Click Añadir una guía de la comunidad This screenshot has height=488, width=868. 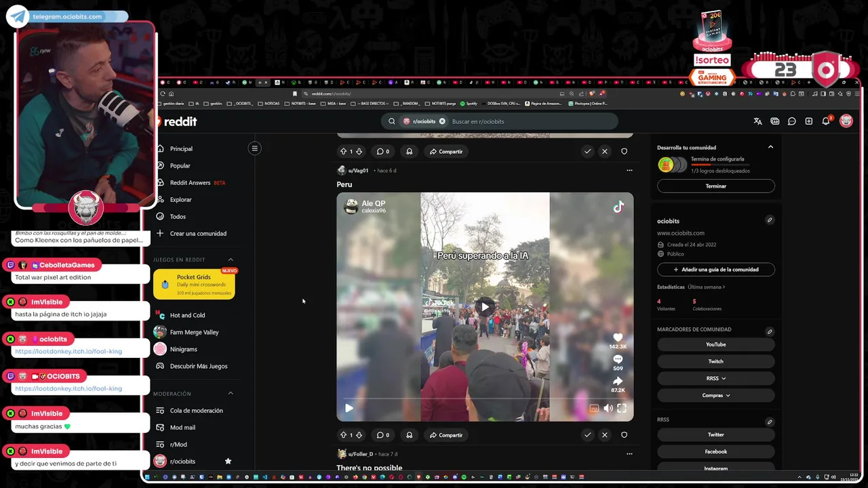[x=715, y=269]
